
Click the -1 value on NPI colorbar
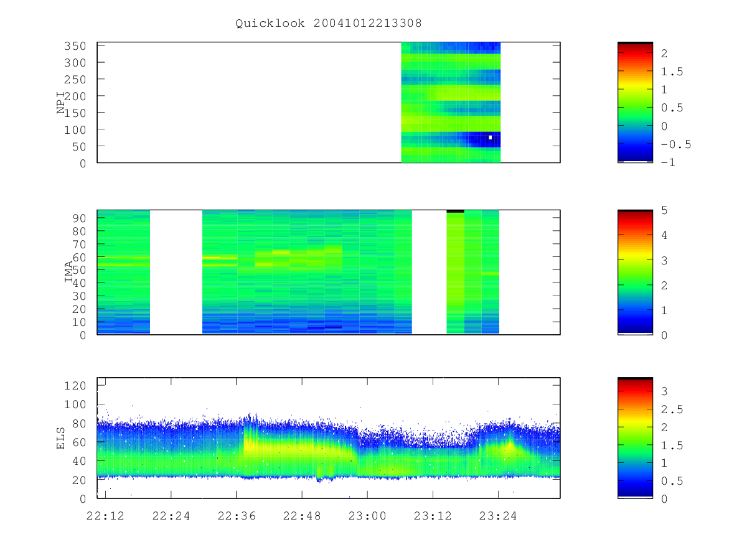click(x=668, y=162)
